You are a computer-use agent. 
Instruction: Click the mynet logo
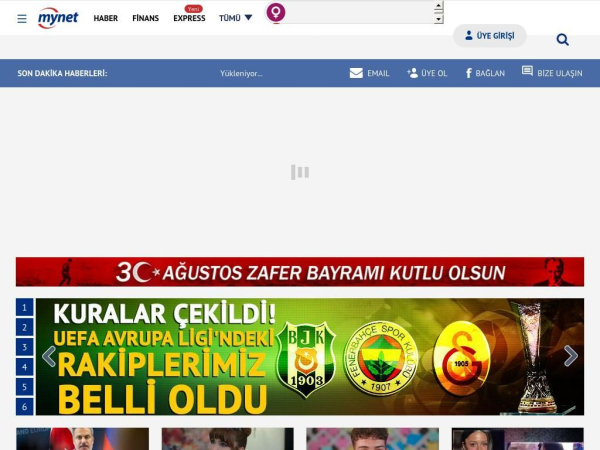[x=58, y=18]
